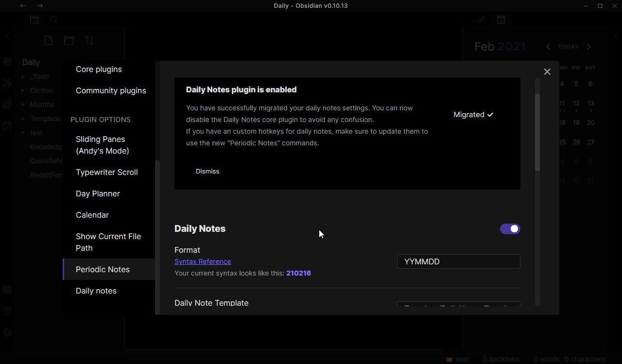Image resolution: width=622 pixels, height=364 pixels.
Task: Open Sliding Panes (Andy's Mode) options
Action: click(103, 145)
